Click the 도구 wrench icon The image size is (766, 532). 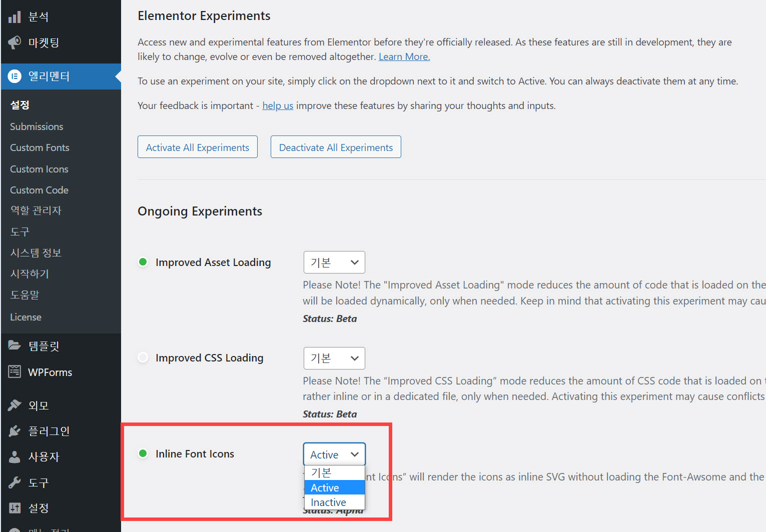pyautogui.click(x=15, y=482)
